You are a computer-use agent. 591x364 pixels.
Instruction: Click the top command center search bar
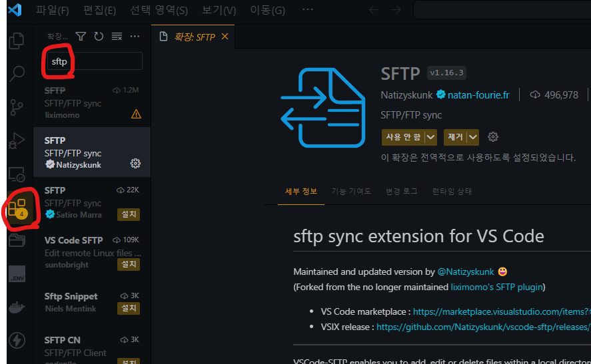502,10
